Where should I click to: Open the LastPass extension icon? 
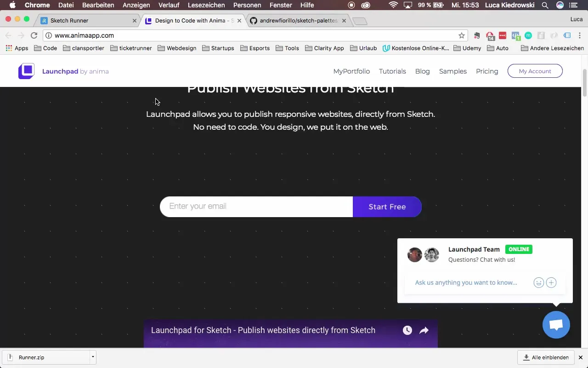503,35
